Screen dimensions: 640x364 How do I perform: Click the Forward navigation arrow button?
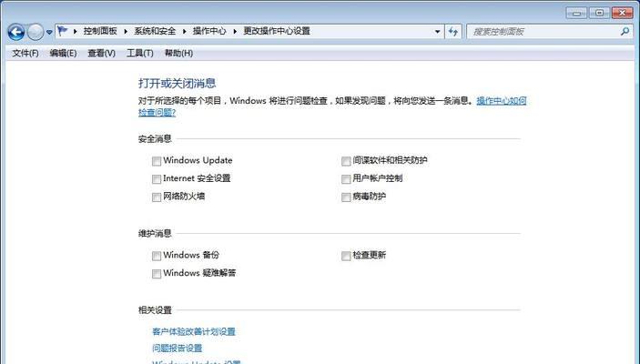(36, 32)
